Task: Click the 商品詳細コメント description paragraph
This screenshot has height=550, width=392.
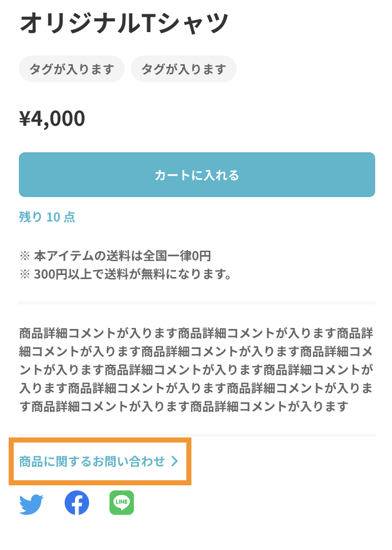Action: (196, 370)
